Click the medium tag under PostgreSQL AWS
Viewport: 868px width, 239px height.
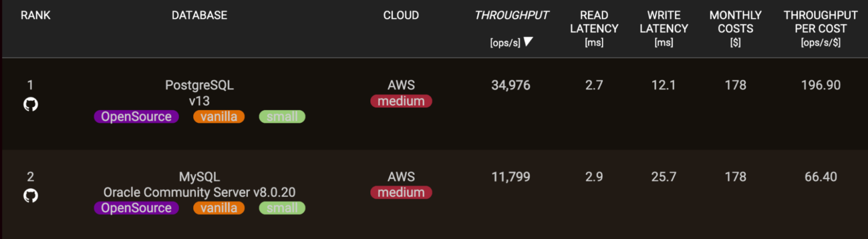401,101
